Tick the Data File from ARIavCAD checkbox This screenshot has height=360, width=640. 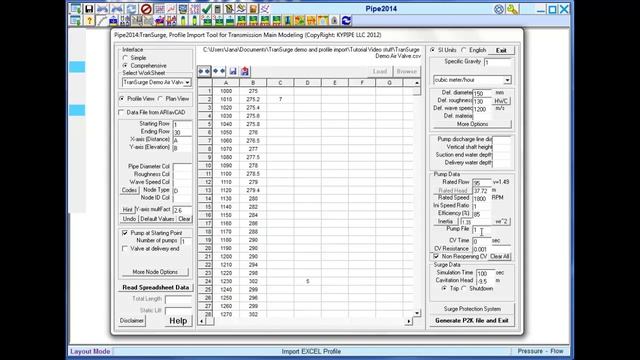[x=121, y=112]
